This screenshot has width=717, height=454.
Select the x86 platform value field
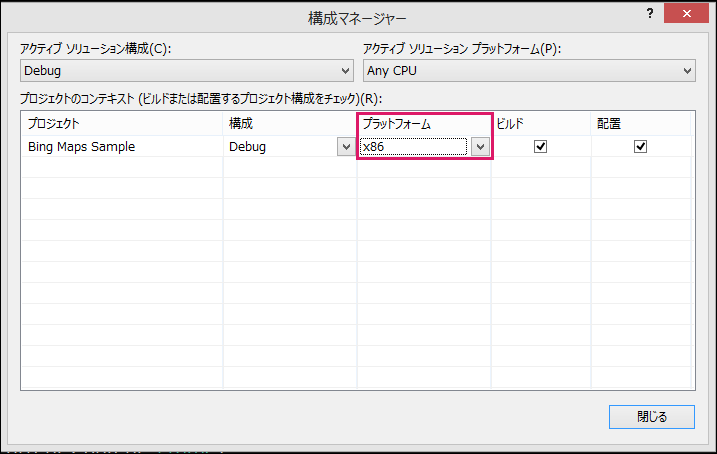[x=413, y=147]
